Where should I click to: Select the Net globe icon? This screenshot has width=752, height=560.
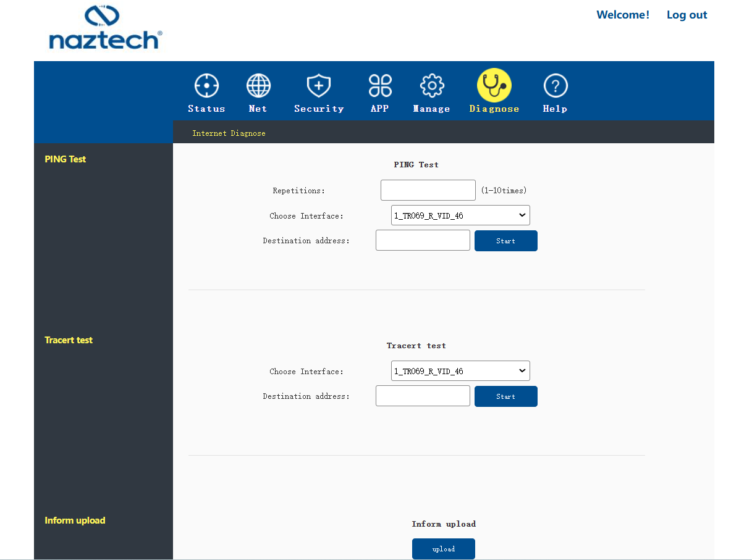(258, 86)
